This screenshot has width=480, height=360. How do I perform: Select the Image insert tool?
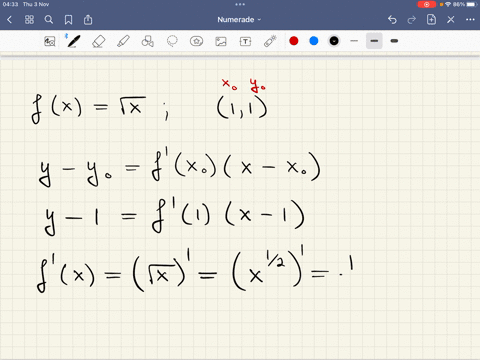coord(221,41)
